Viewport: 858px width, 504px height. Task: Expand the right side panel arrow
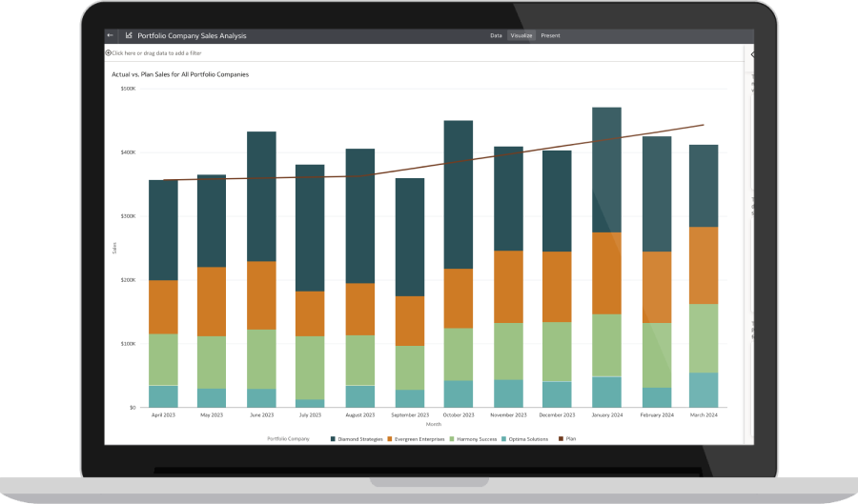[751, 54]
